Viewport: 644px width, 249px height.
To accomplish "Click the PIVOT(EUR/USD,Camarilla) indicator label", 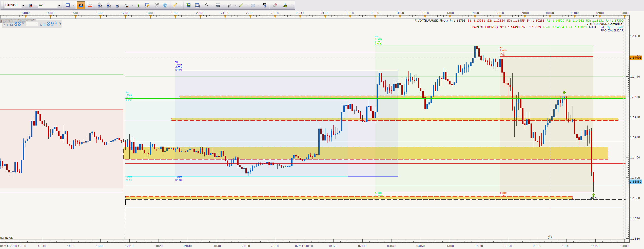I will click(x=603, y=24).
